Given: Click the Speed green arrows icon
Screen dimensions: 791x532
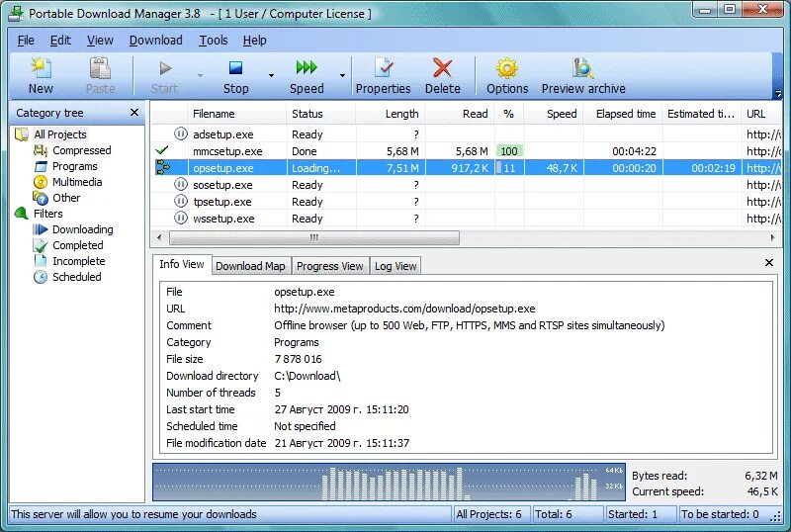Looking at the screenshot, I should pyautogui.click(x=307, y=66).
